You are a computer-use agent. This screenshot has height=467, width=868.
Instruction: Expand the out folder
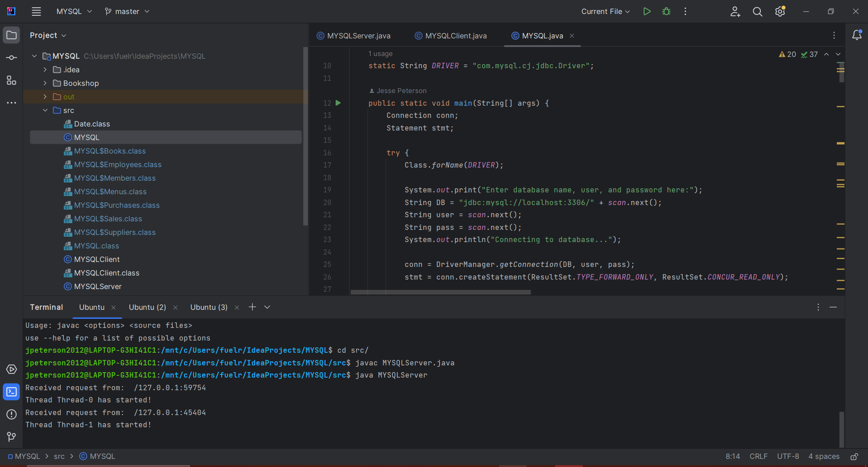click(45, 97)
